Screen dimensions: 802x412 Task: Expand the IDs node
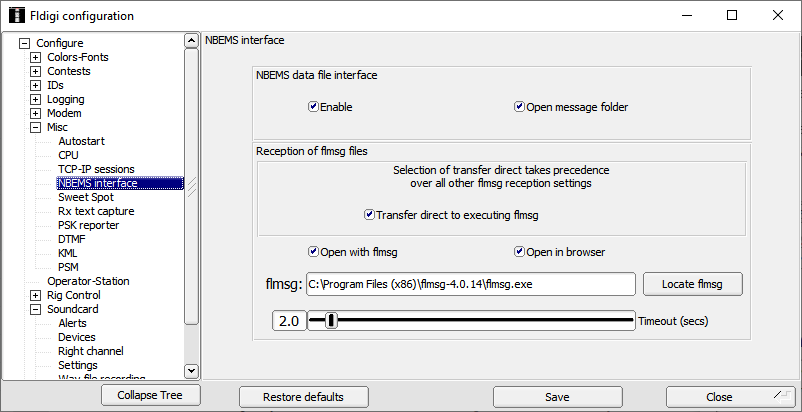35,85
